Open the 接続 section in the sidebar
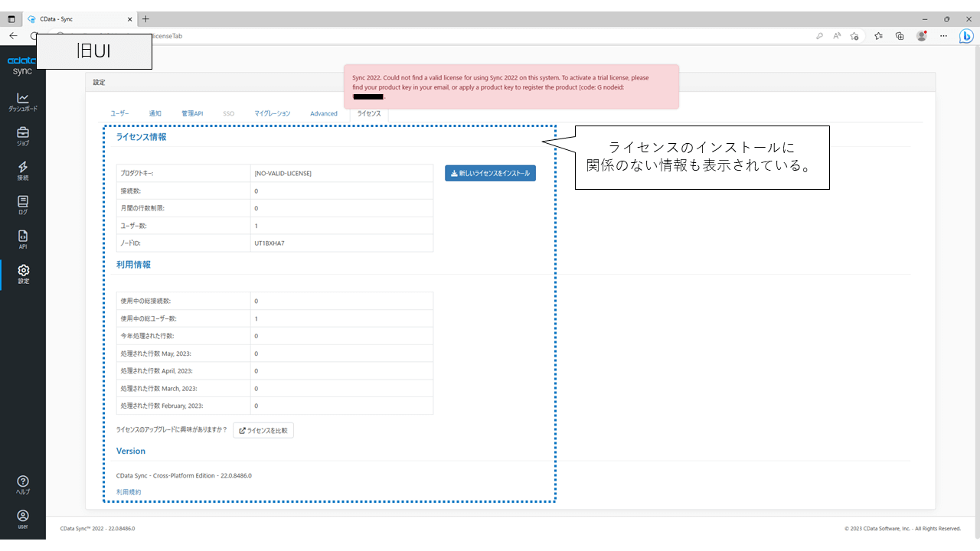 tap(23, 171)
